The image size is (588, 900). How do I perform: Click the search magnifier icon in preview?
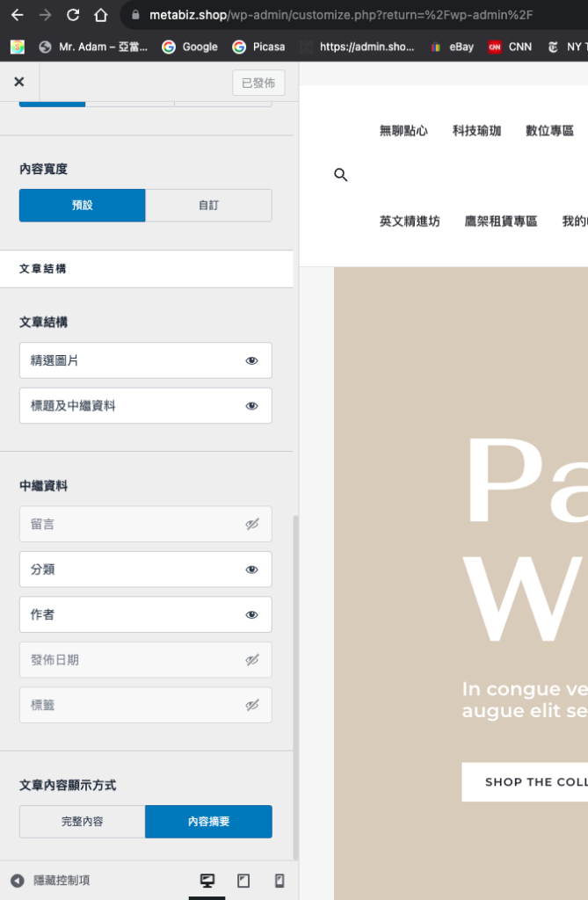click(x=341, y=175)
